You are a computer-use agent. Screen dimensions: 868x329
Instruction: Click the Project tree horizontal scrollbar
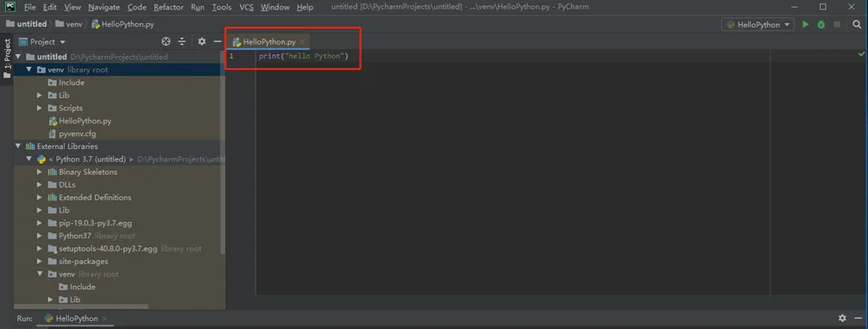81,307
